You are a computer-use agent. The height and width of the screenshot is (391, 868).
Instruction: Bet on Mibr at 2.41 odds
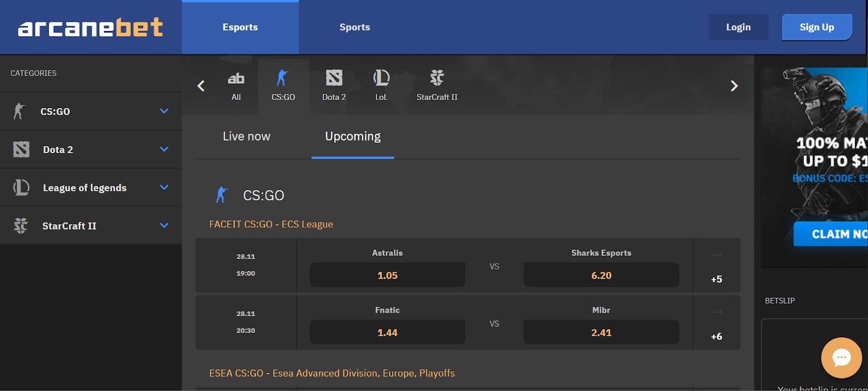[x=601, y=332]
